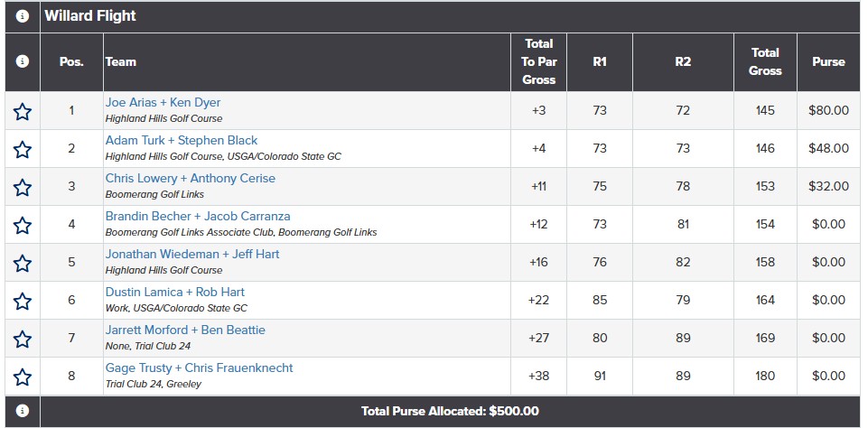Open Gage Trusty + Chris Frauenknecht link
Screen dimensions: 868x428
[200, 368]
